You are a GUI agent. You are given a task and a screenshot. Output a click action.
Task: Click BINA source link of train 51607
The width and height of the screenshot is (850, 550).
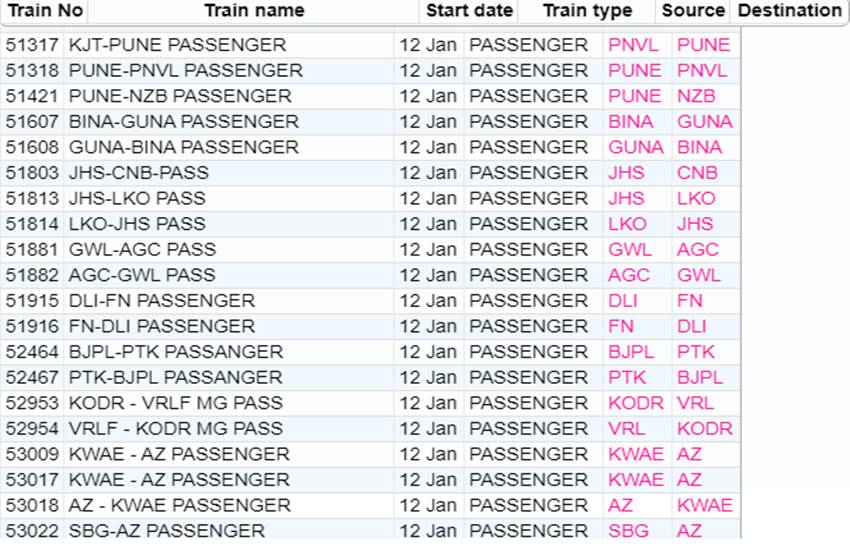click(x=630, y=122)
